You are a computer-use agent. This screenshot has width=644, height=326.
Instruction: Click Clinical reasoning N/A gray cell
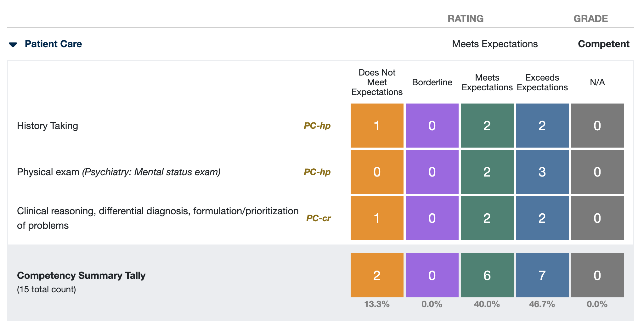coord(597,218)
